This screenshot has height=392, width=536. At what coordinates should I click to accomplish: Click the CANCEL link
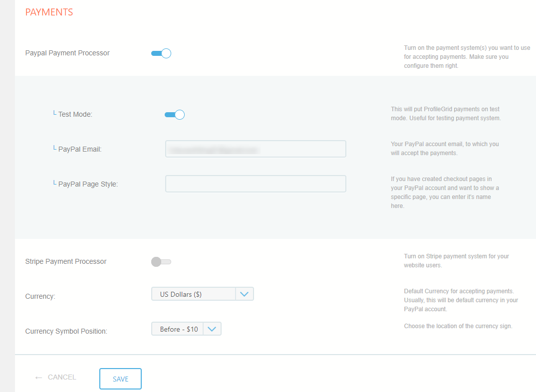click(62, 377)
